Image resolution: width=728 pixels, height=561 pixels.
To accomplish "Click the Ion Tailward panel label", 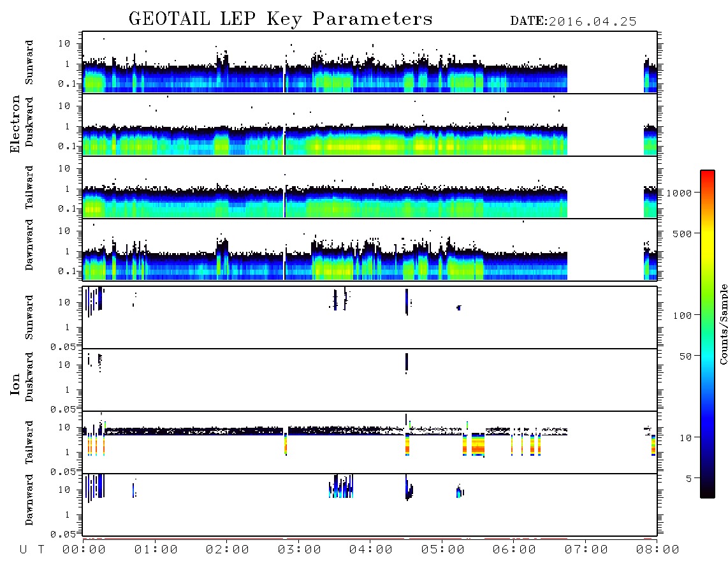I will (29, 442).
